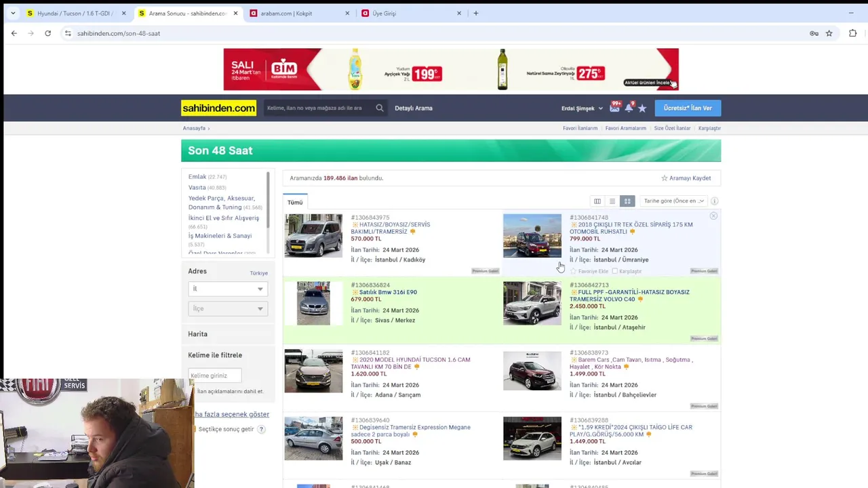Open the tab search dropdown arrow
868x488 pixels.
pos(13,13)
